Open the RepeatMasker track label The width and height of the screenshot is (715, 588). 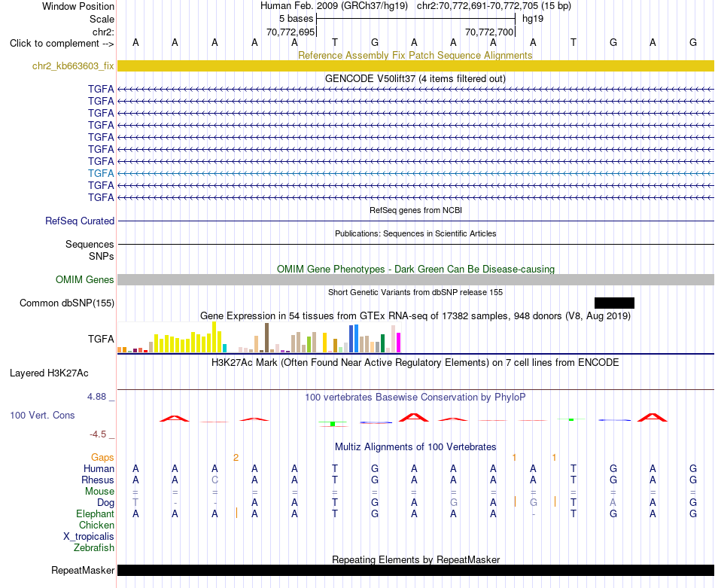coord(83,570)
